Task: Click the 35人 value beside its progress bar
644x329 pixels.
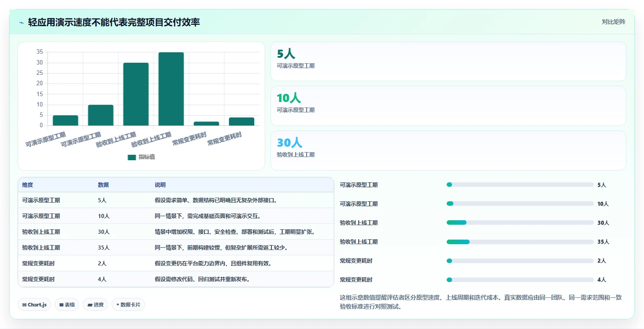Action: tap(603, 242)
